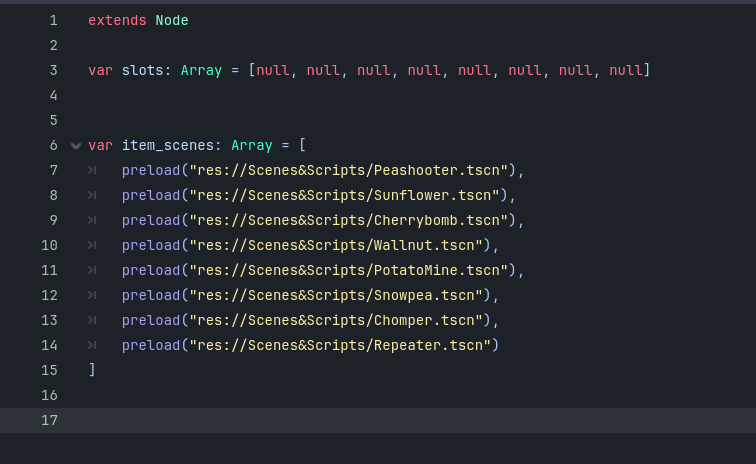Click line number 15 in the gutter

pos(50,370)
